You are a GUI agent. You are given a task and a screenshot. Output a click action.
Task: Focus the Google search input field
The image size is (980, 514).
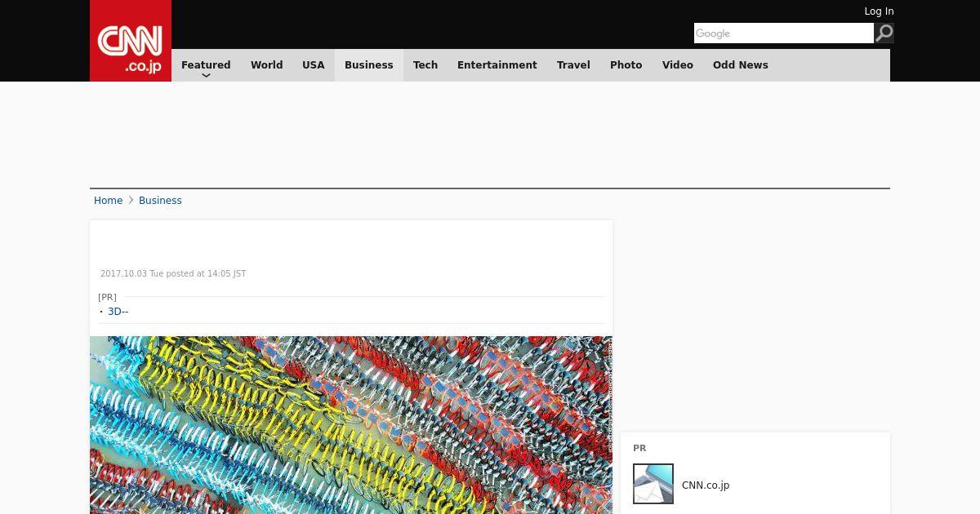click(784, 33)
